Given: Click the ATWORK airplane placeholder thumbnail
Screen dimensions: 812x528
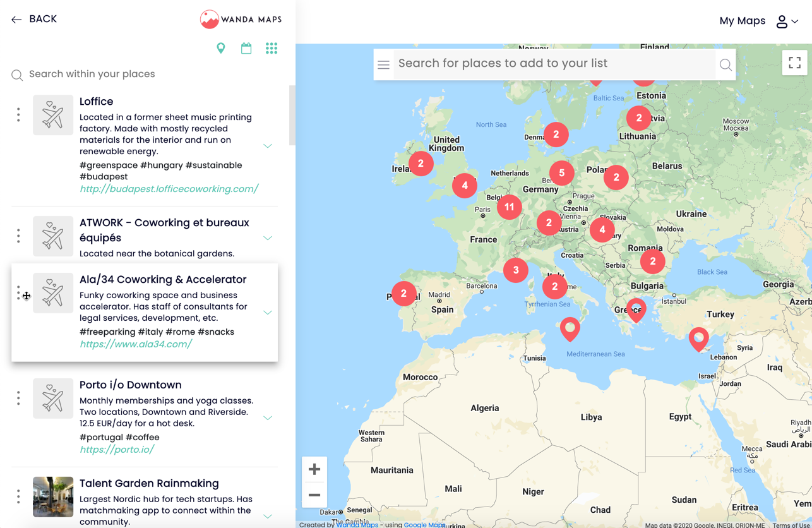Looking at the screenshot, I should pos(53,236).
